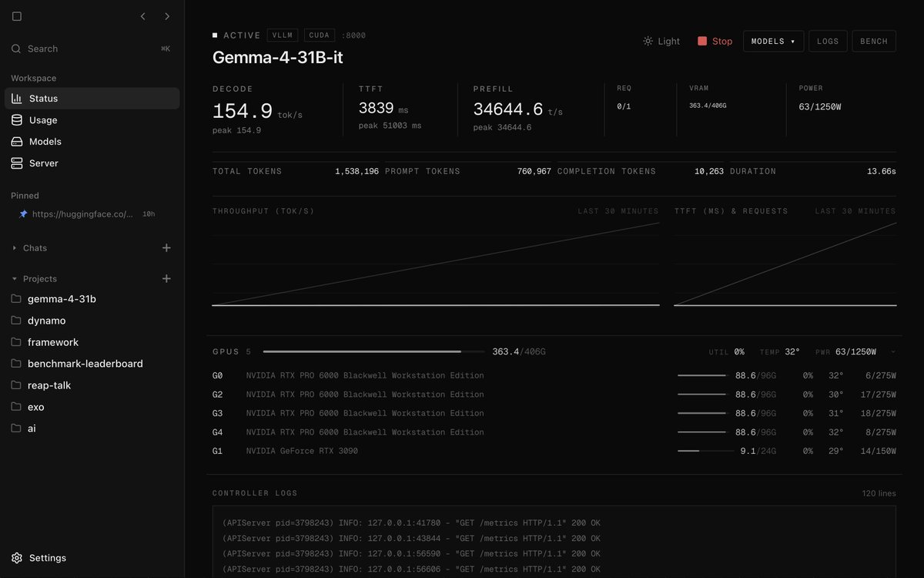Open the Models page
Image resolution: width=924 pixels, height=578 pixels.
92,142
